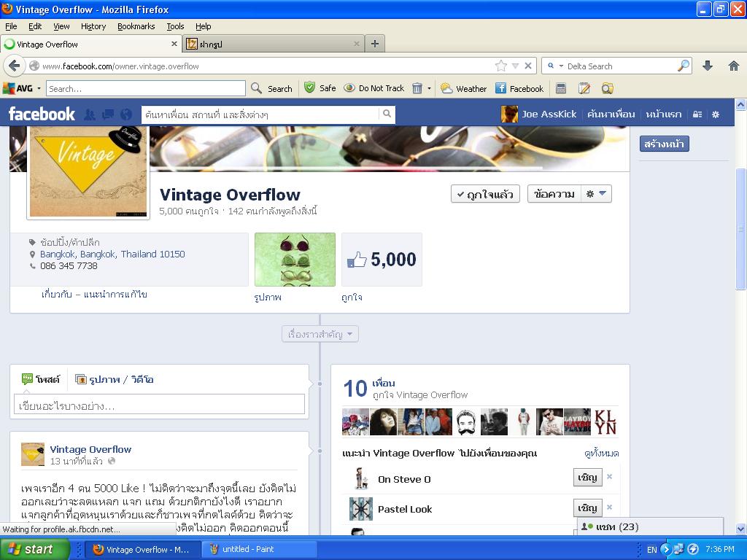This screenshot has height=560, width=747.
Task: Open the Bookmarks menu
Action: tap(136, 26)
